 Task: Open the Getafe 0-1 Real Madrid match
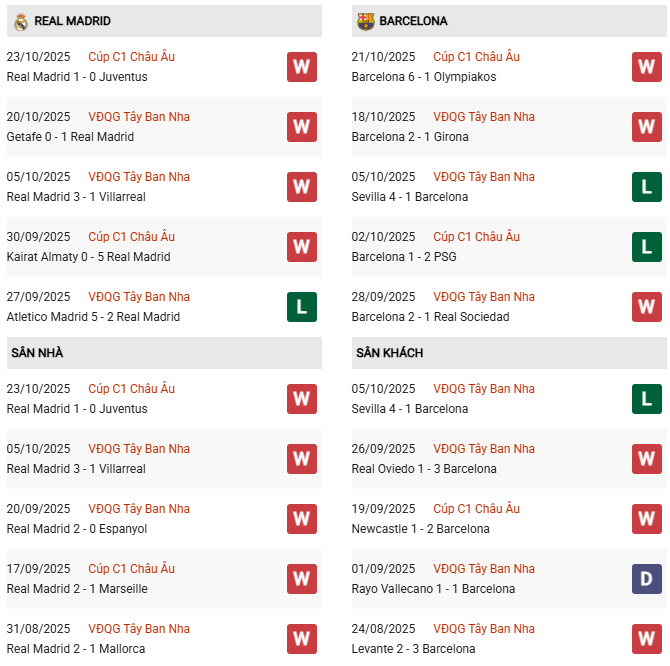[x=70, y=137]
